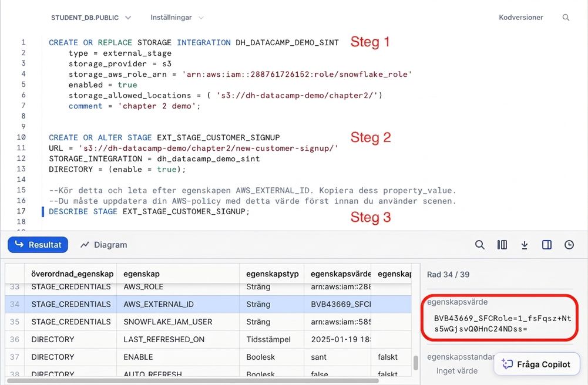The width and height of the screenshot is (588, 385).
Task: Click line 13 DIRECTORY enable statement
Action: tap(117, 169)
